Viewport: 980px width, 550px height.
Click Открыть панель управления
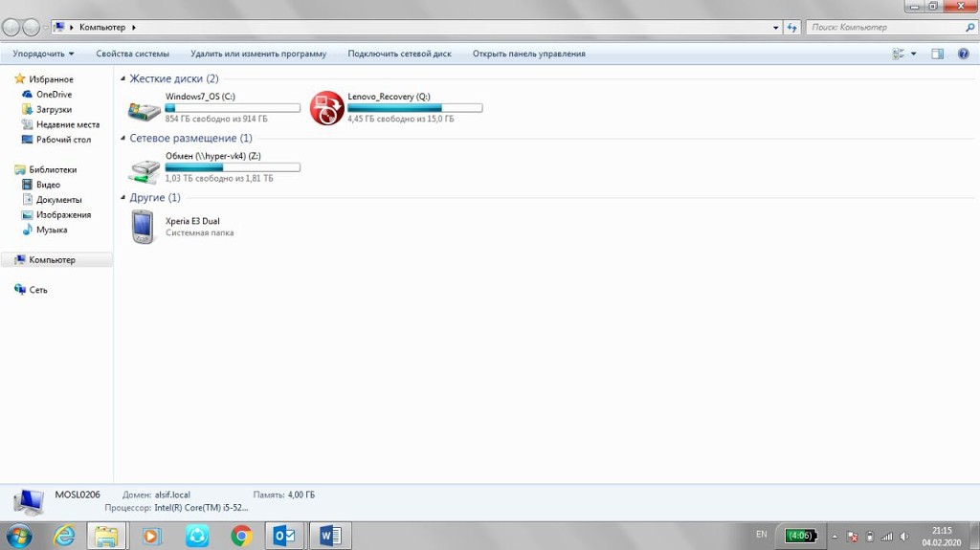click(x=528, y=54)
